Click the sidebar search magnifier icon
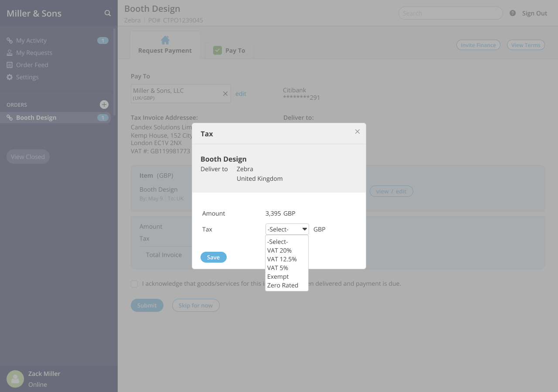Viewport: 558px width, 392px height. pyautogui.click(x=107, y=13)
